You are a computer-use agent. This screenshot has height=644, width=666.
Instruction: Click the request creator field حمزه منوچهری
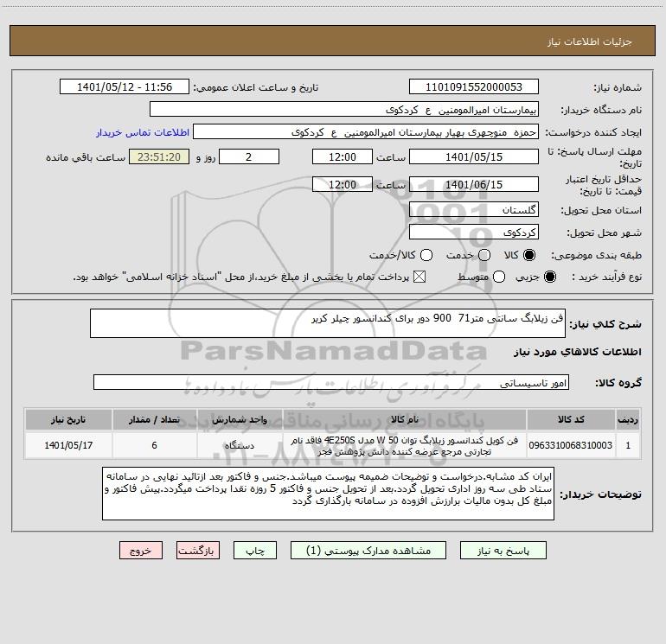[366, 132]
